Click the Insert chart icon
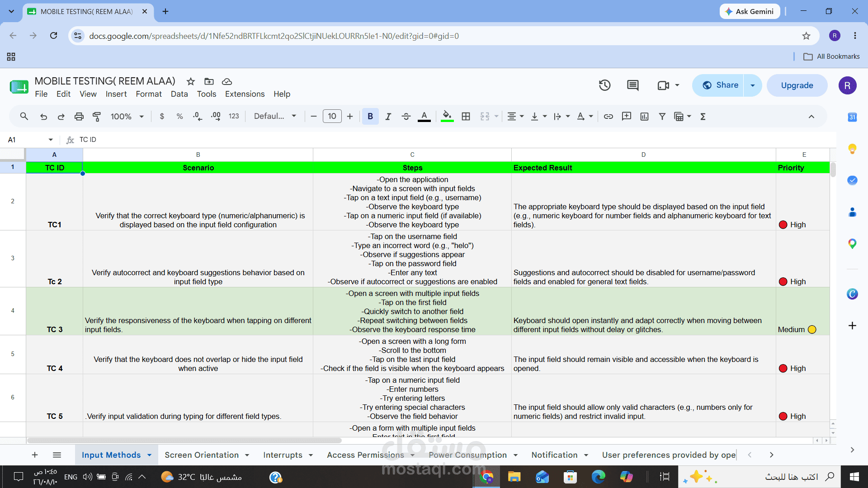Screen dimensions: 868x488 (644, 117)
